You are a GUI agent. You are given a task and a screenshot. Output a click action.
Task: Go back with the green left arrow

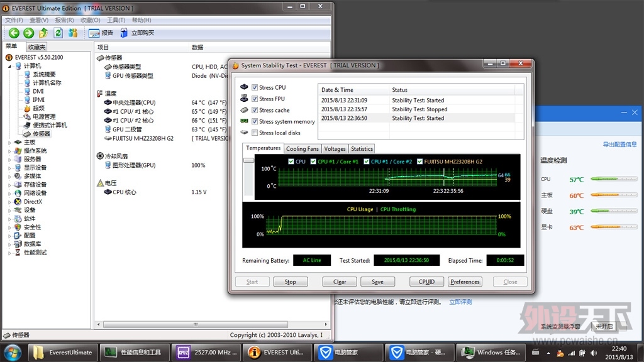[14, 33]
